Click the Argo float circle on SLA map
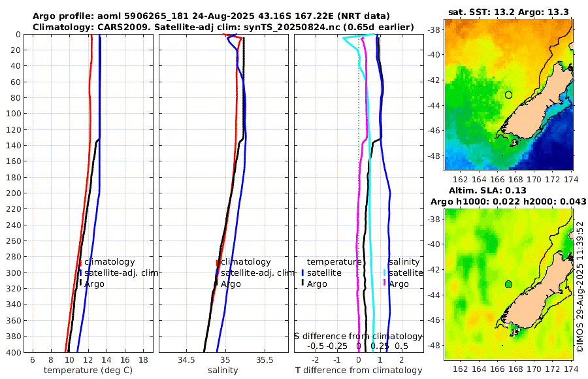 tap(508, 284)
